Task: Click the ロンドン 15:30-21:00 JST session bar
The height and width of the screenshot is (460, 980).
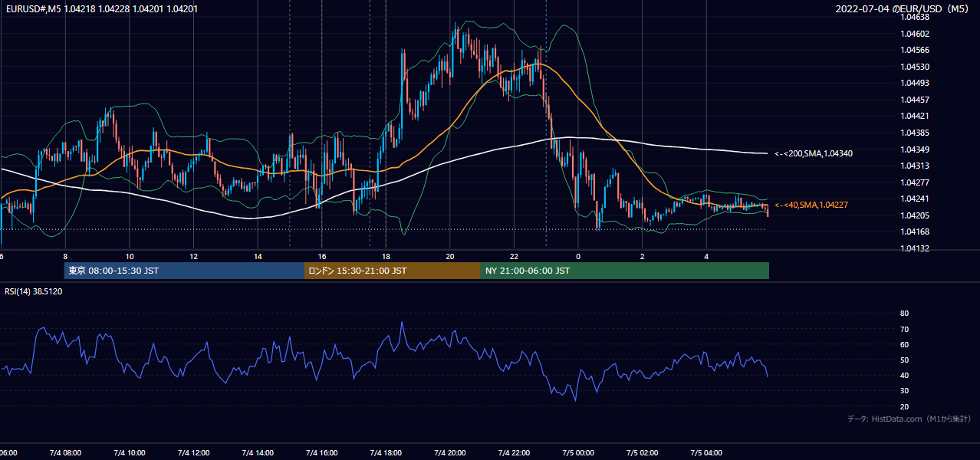Action: pos(393,271)
